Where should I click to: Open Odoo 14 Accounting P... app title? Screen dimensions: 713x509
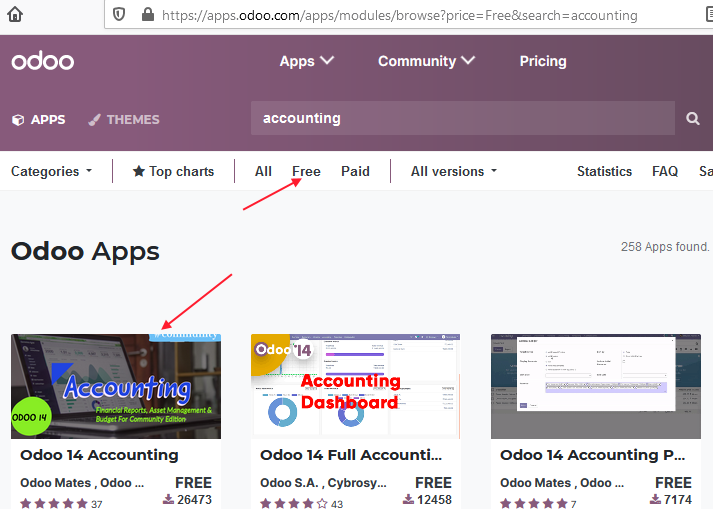[592, 455]
